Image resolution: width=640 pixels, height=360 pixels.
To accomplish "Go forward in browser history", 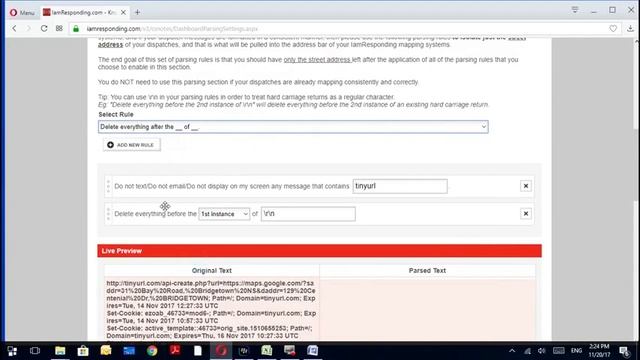I will tap(29, 29).
